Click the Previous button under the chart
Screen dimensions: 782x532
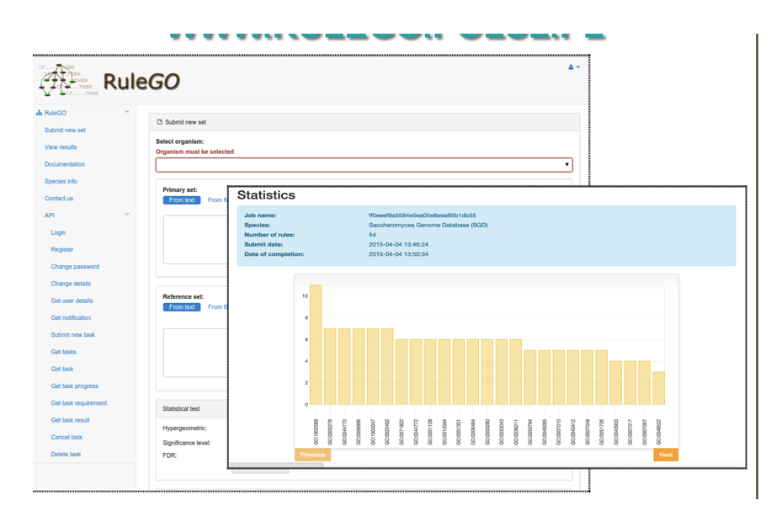click(312, 455)
